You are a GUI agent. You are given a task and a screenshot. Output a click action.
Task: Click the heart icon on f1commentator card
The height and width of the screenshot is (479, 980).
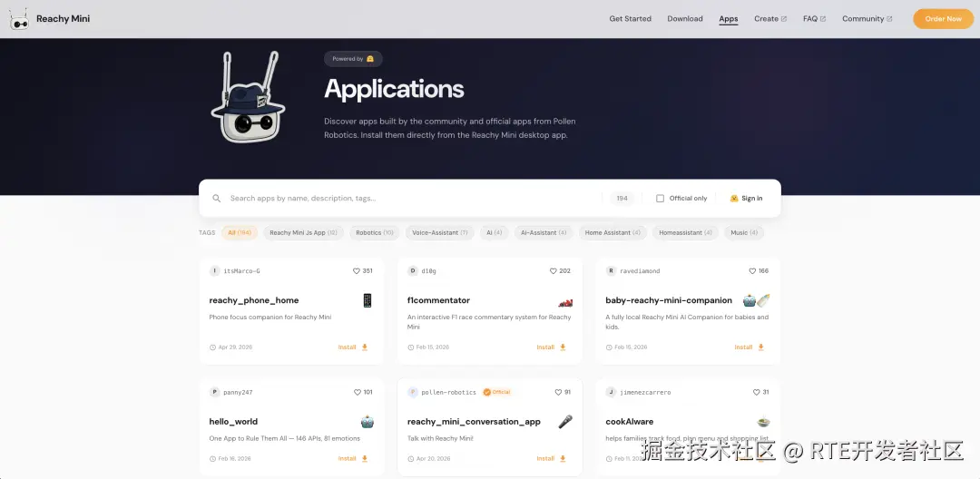[x=554, y=271]
